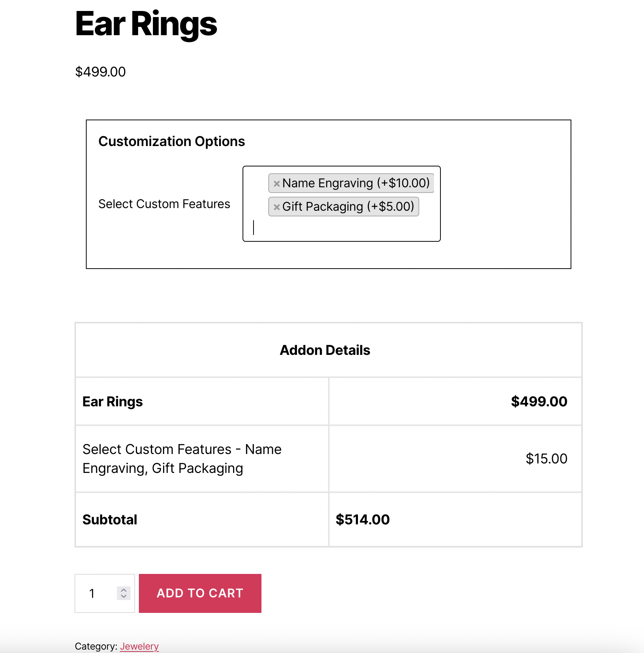Click the Gift Packaging (+$5.00) tag text

[x=348, y=207]
